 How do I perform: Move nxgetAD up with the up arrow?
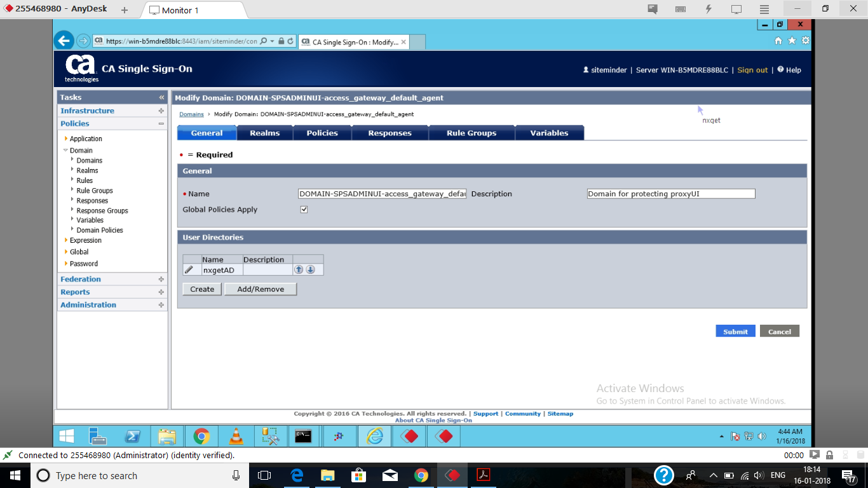coord(298,269)
